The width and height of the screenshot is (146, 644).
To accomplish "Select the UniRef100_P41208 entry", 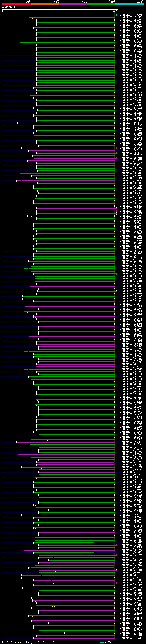I will click(131, 254).
